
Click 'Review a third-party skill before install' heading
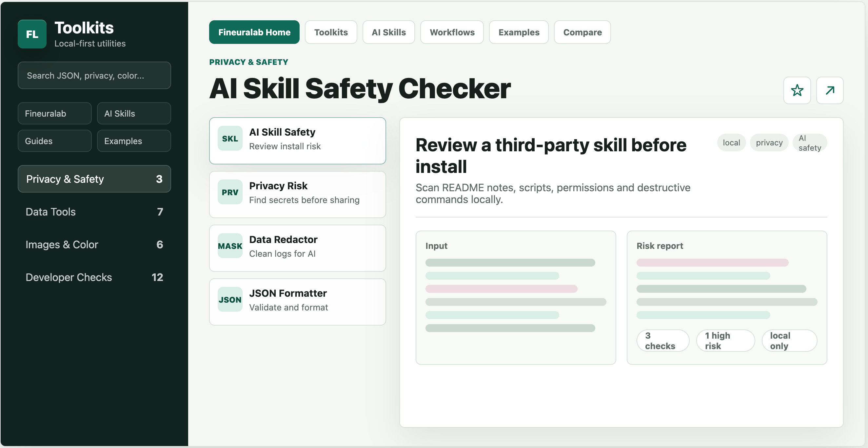(x=551, y=156)
